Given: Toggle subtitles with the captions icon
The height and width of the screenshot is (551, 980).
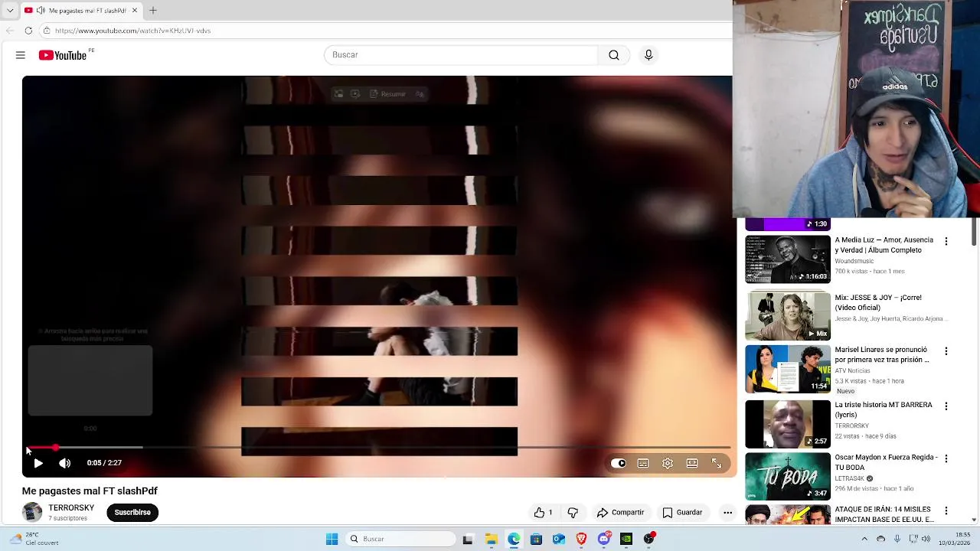Looking at the screenshot, I should [x=643, y=463].
